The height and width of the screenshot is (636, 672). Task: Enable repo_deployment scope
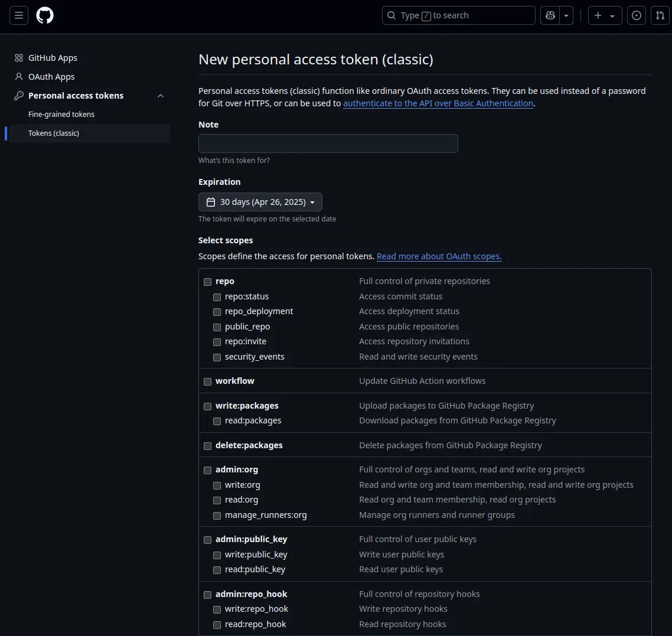(217, 312)
